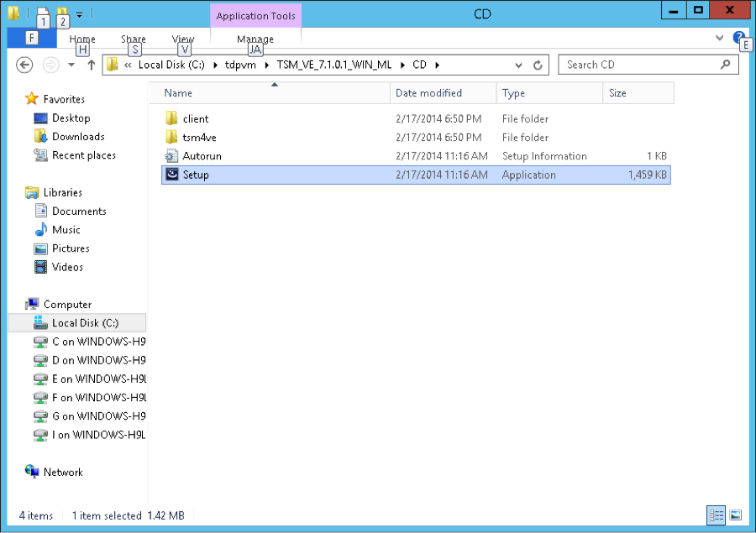Viewport: 756px width, 533px height.
Task: Open the Pictures library
Action: tap(71, 248)
